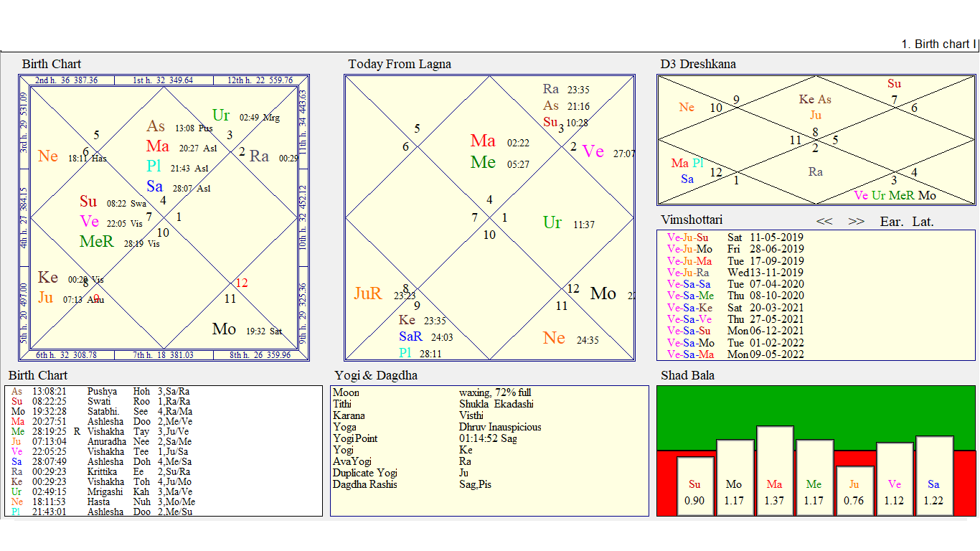
Task: Open the Vimshottari dasha title
Action: click(692, 220)
